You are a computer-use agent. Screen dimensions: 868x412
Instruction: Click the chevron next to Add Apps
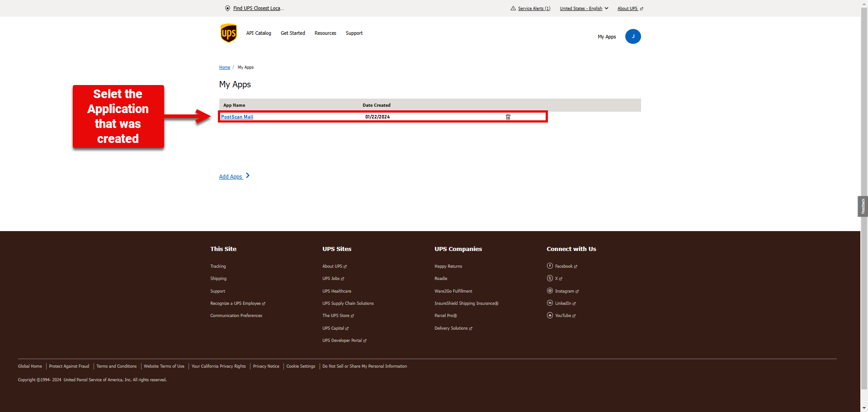click(248, 175)
